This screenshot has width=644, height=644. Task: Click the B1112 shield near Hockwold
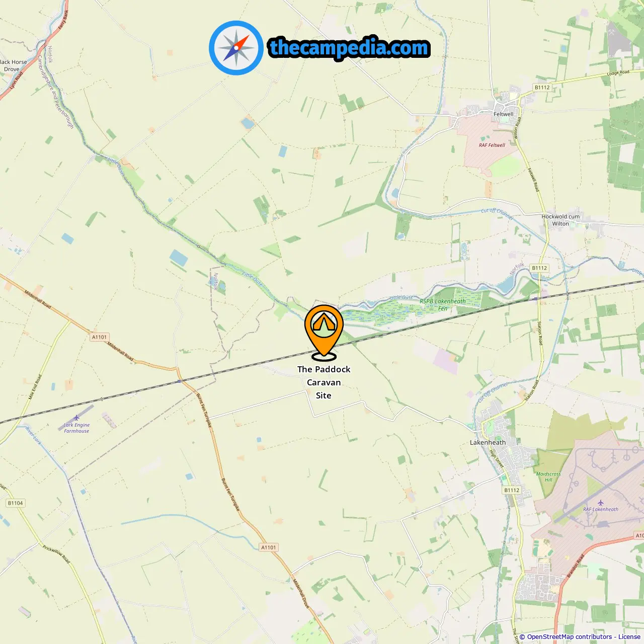(539, 268)
